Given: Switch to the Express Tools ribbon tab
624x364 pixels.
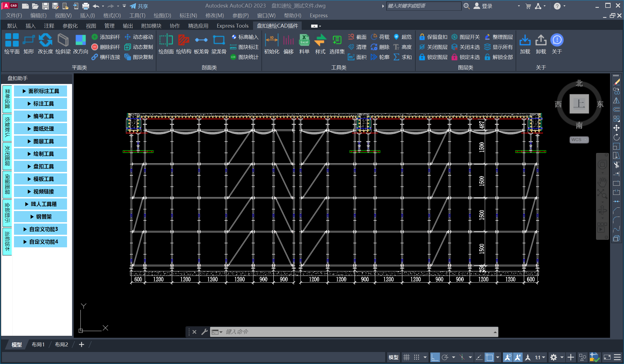Looking at the screenshot, I should tap(233, 26).
